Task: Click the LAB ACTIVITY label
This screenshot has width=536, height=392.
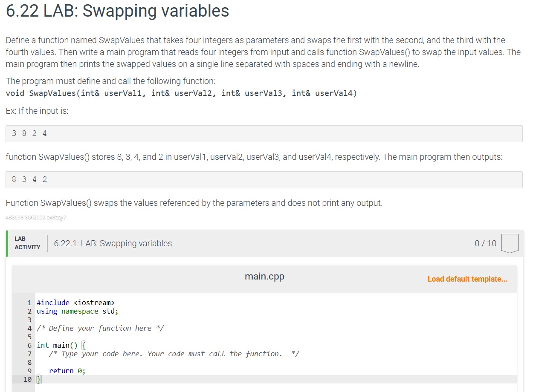Action: (x=27, y=243)
